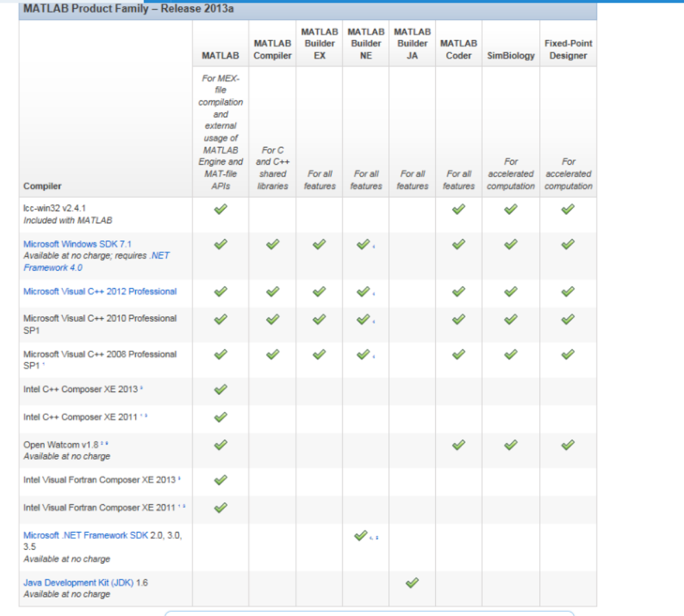Click Visual C++ 2010 checkmark under Fixed-Point Designer

click(x=568, y=319)
